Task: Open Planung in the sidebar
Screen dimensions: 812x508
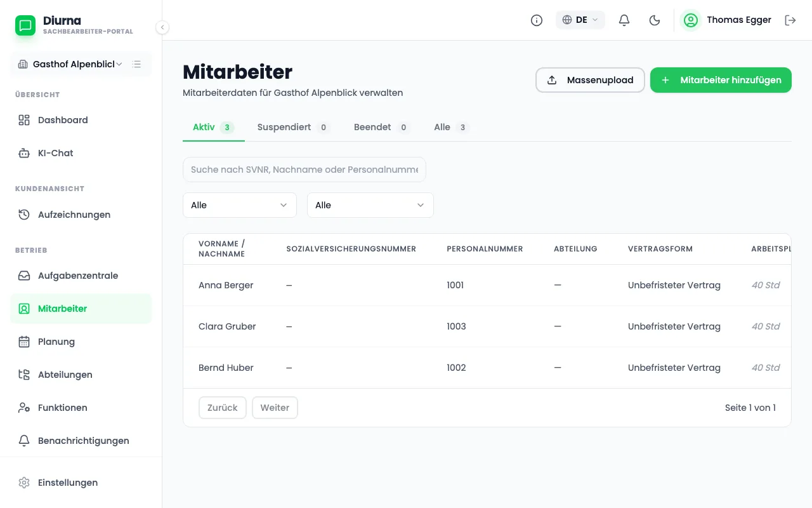Action: tap(81, 342)
